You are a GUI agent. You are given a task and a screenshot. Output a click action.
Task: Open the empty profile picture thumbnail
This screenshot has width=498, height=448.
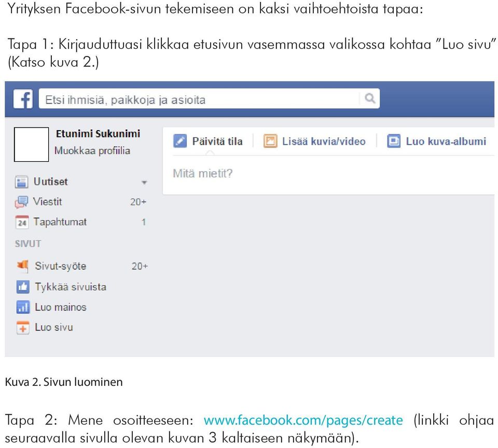(x=32, y=145)
